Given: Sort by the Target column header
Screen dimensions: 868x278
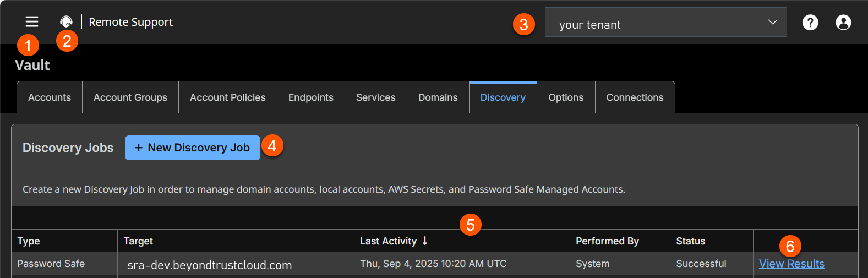Looking at the screenshot, I should click(138, 241).
